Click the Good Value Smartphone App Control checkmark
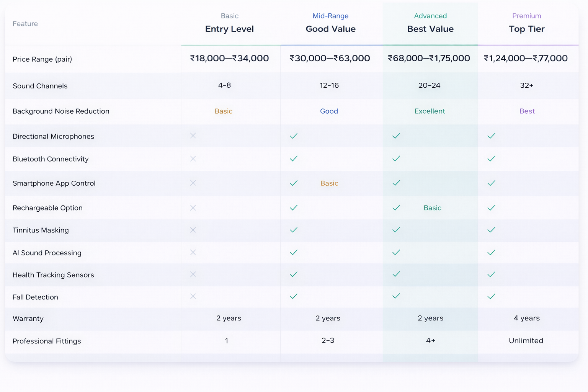Image resolution: width=588 pixels, height=392 pixels. coord(294,183)
